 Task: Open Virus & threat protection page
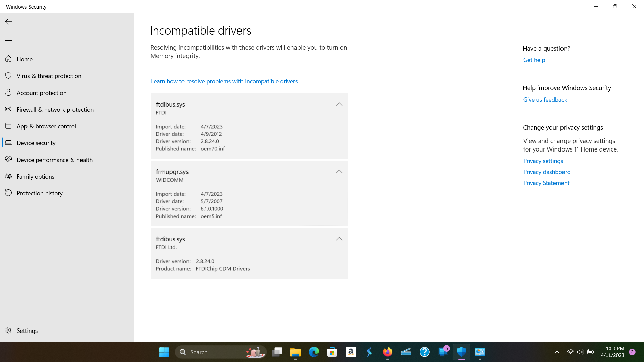(67, 76)
